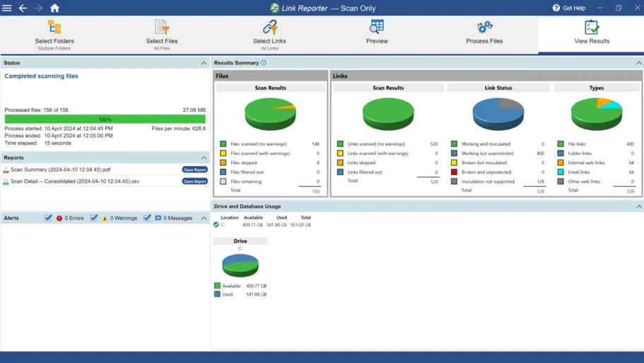Click the Results Summary info icon
Viewport: 644px width, 363px height.
(264, 63)
